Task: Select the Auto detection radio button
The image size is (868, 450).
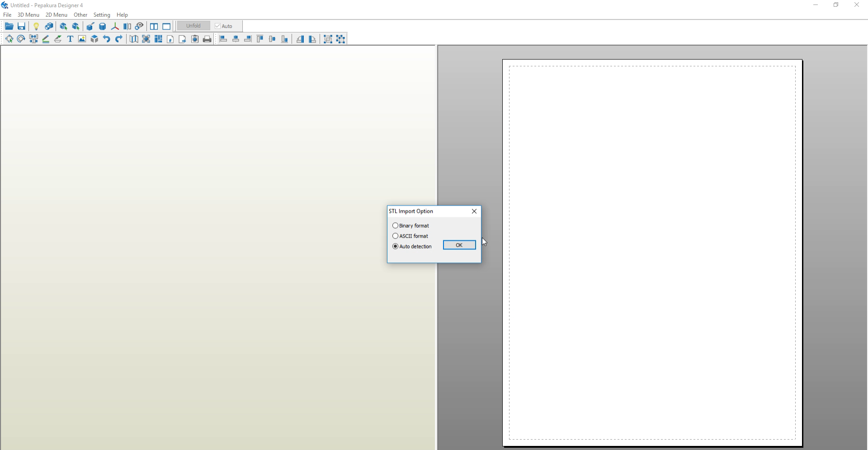Action: [x=395, y=246]
